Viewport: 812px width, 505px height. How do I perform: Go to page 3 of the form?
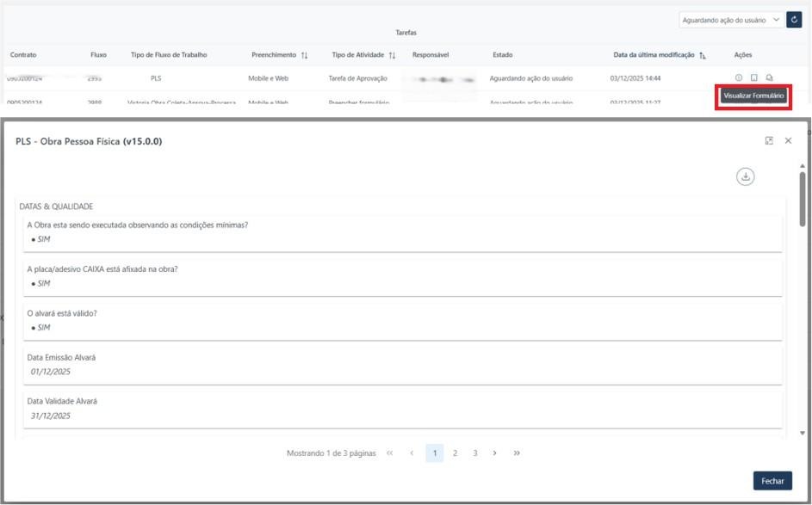(474, 453)
